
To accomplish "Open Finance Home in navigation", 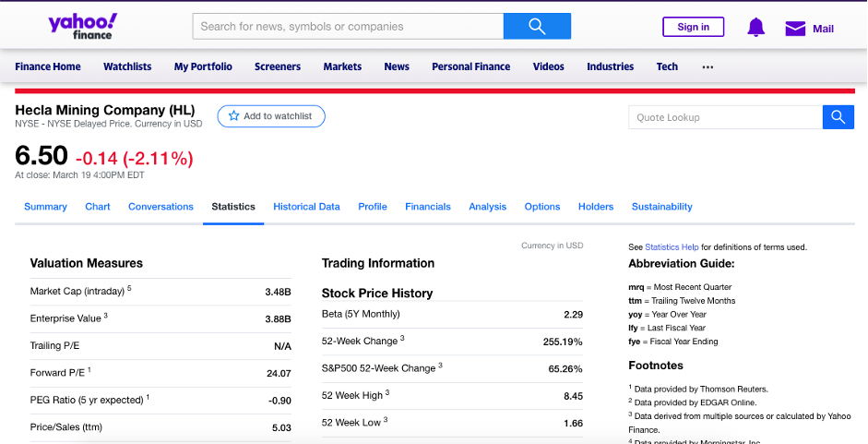I will (48, 66).
